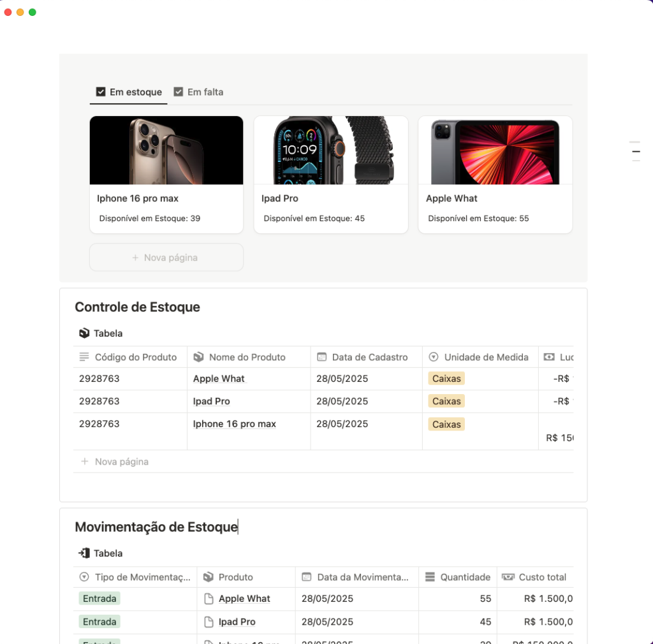Click the Entrada tag in Apple What movement row

[x=99, y=599]
